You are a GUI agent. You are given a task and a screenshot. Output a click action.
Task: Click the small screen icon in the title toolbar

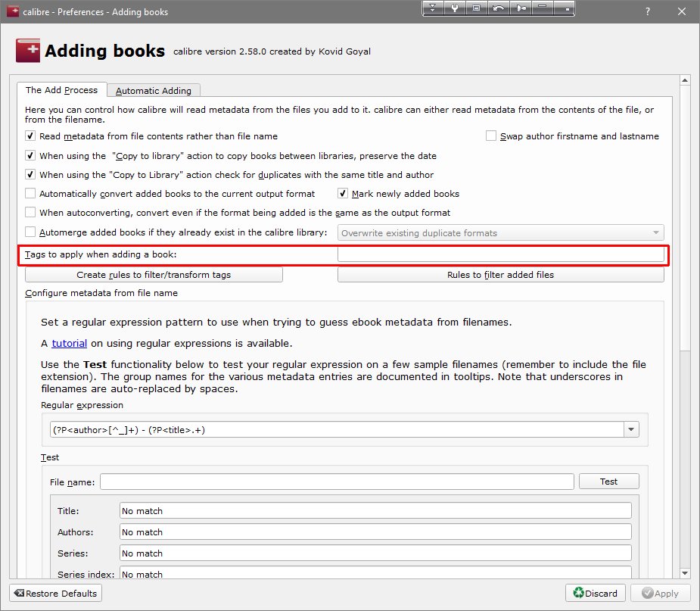click(476, 8)
